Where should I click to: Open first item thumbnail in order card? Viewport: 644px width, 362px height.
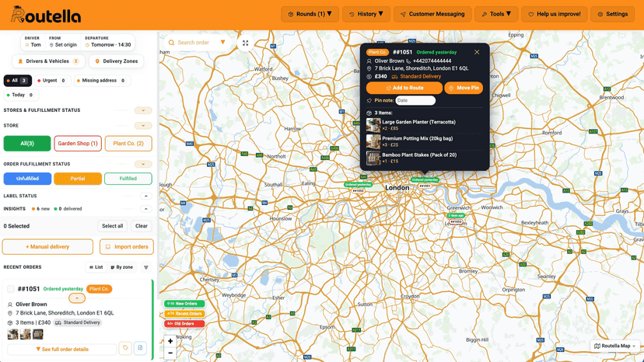click(12, 334)
